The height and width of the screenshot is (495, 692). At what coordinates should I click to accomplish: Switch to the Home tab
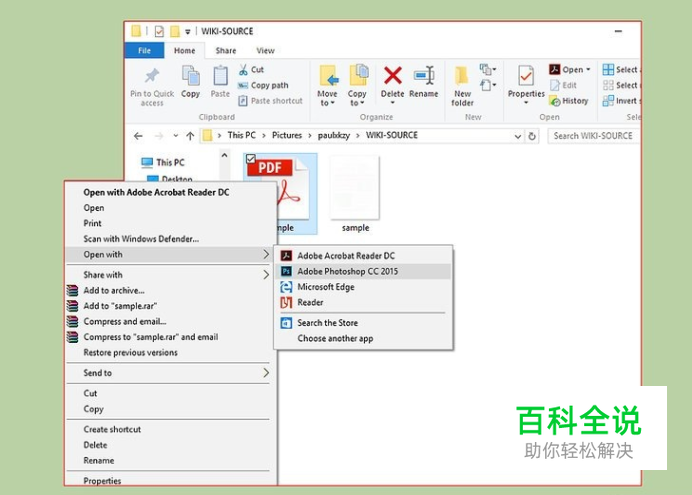(x=184, y=51)
